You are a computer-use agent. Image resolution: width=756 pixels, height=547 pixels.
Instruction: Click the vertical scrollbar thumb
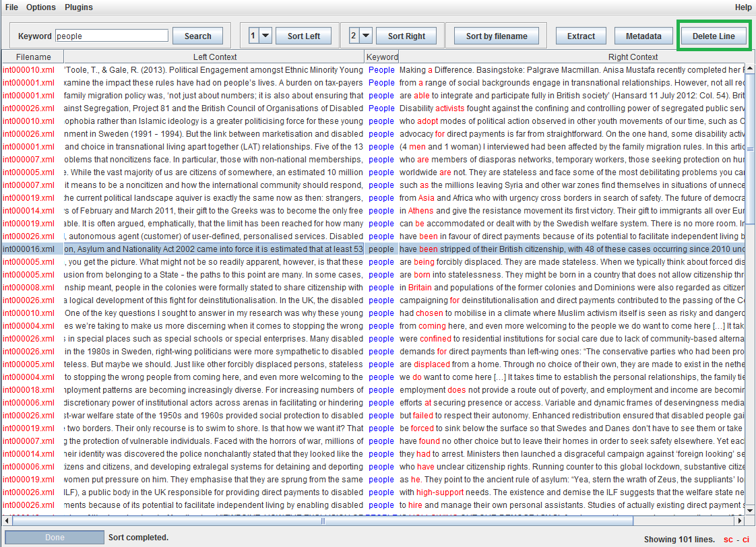(750, 149)
